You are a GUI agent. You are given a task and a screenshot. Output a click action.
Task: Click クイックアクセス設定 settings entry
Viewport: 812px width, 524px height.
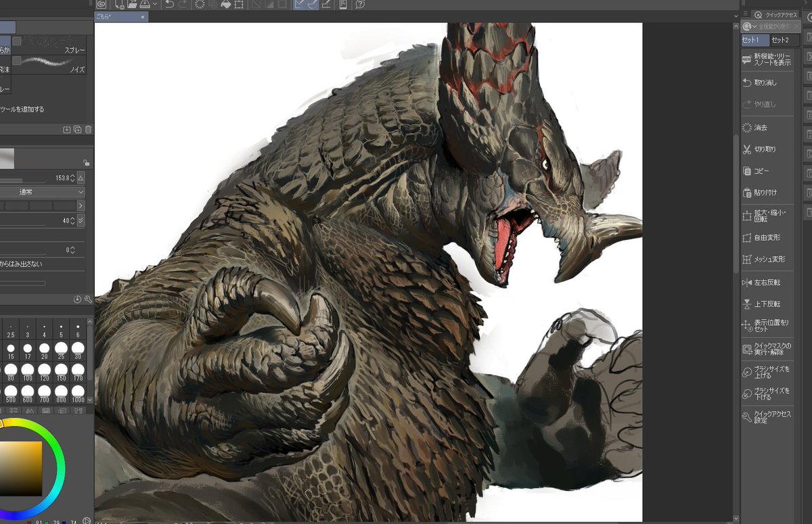coord(769,416)
